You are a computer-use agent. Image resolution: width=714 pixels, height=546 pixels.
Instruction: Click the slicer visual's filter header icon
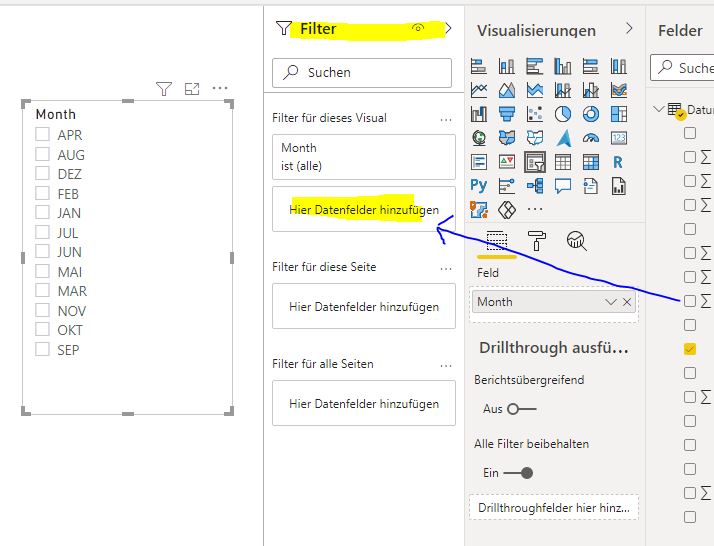[163, 88]
